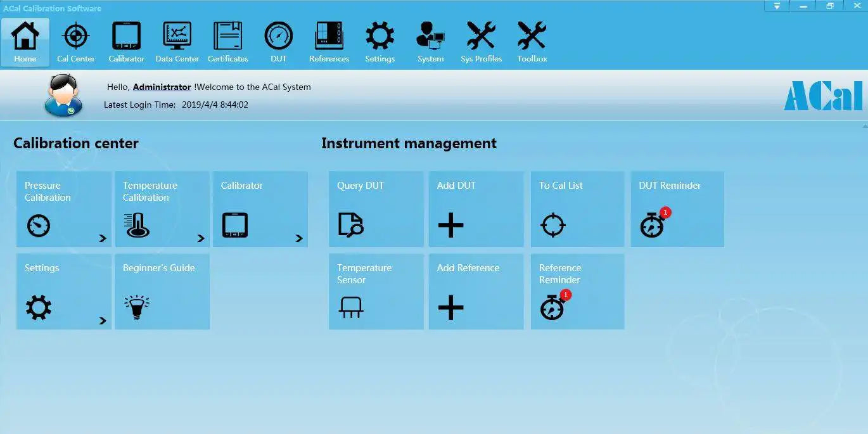Image resolution: width=868 pixels, height=434 pixels.
Task: Add a new DUT with the plus tile
Action: click(476, 209)
